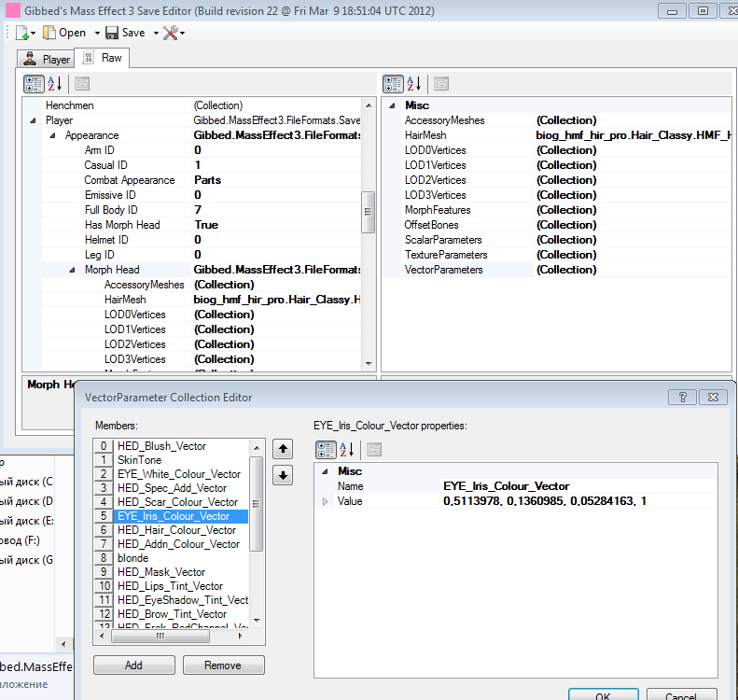Click scroll-down arrow in left property grid
The height and width of the screenshot is (700, 738).
click(x=369, y=363)
